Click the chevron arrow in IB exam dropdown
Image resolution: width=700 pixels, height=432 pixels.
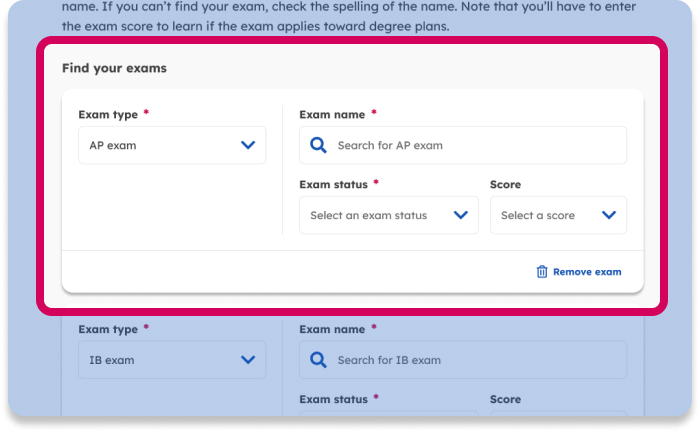click(248, 360)
